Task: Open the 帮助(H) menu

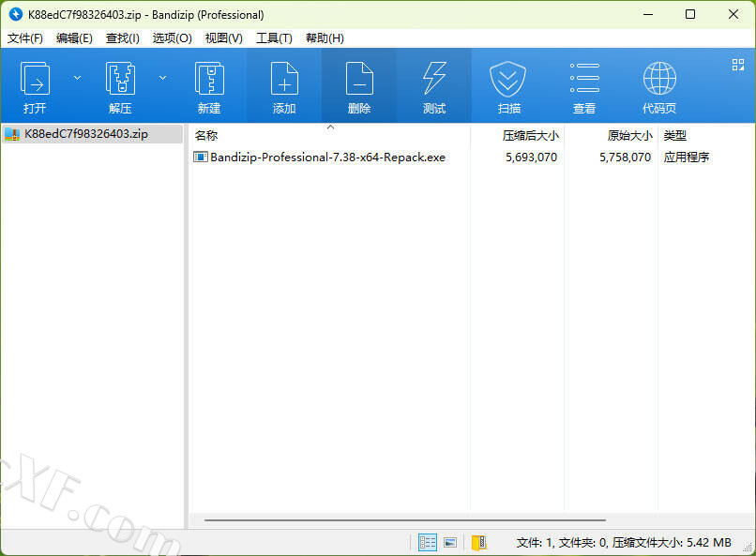Action: [325, 38]
